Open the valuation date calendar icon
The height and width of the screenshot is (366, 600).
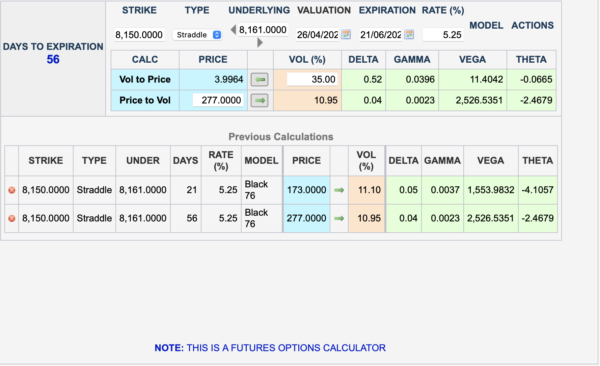(346, 34)
